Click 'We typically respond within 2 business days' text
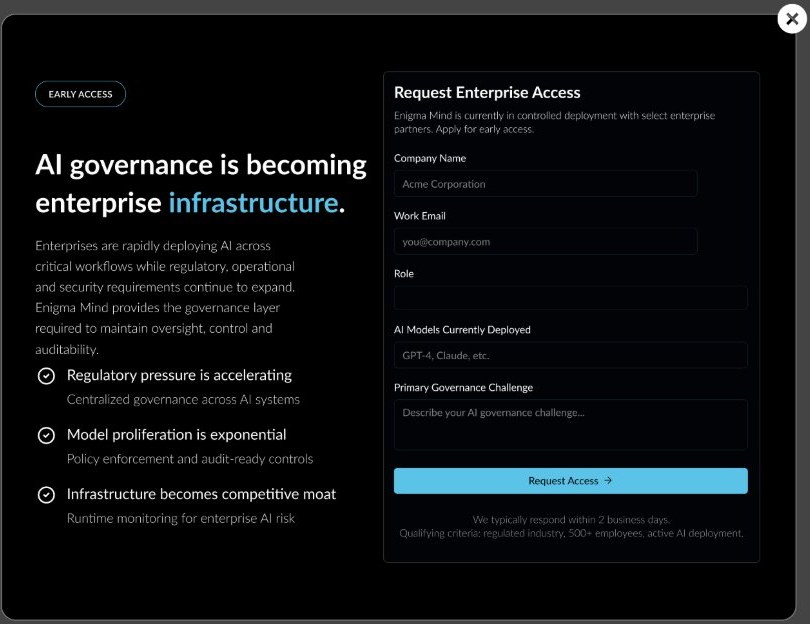 click(571, 520)
